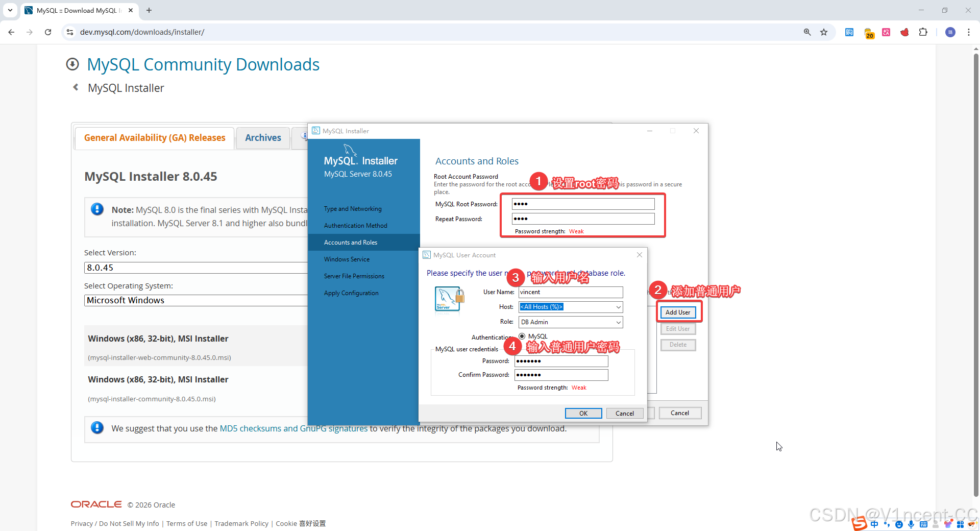Click the Cookie 喜好设置 footer link

tap(301, 524)
